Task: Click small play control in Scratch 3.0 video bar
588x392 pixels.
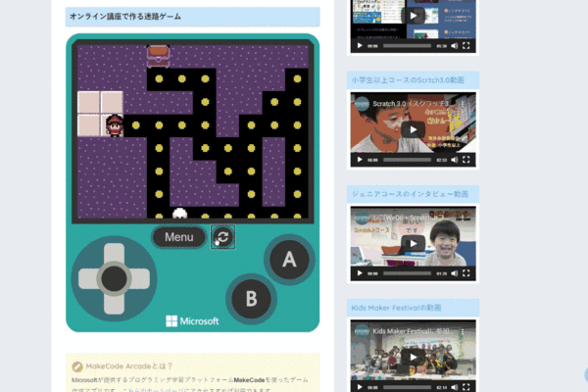Action: pyautogui.click(x=360, y=160)
